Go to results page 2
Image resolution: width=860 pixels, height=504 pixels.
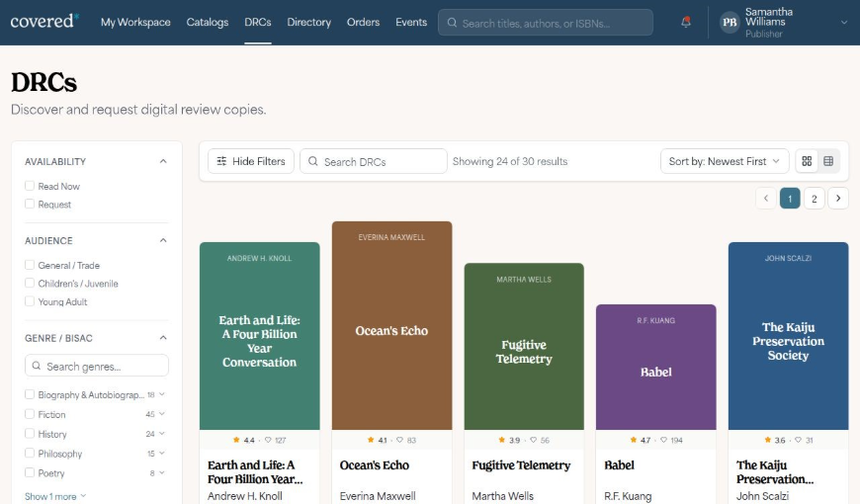coord(814,199)
